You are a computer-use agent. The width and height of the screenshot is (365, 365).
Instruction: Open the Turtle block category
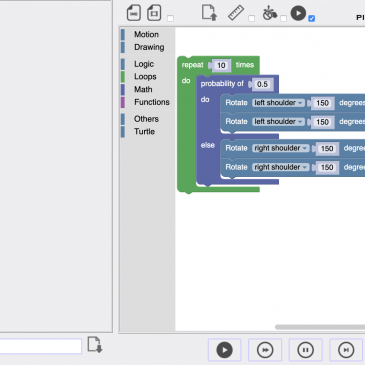(x=144, y=131)
